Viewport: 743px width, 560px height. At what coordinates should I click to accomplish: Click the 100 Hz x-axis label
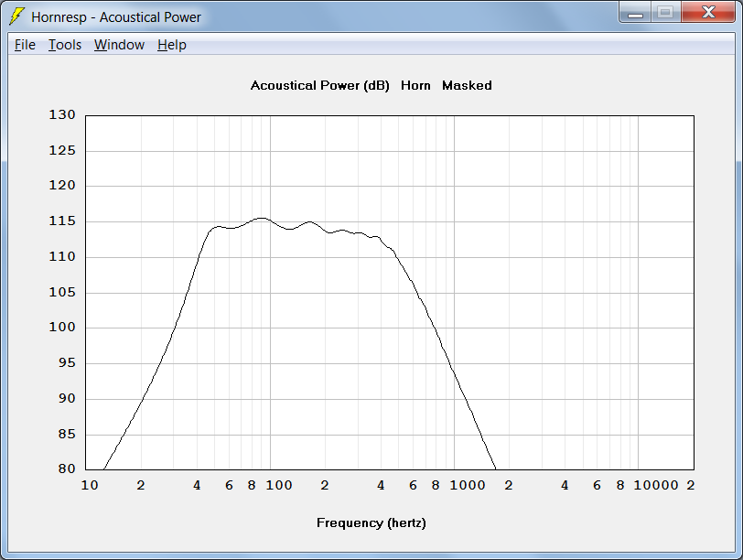click(x=278, y=485)
